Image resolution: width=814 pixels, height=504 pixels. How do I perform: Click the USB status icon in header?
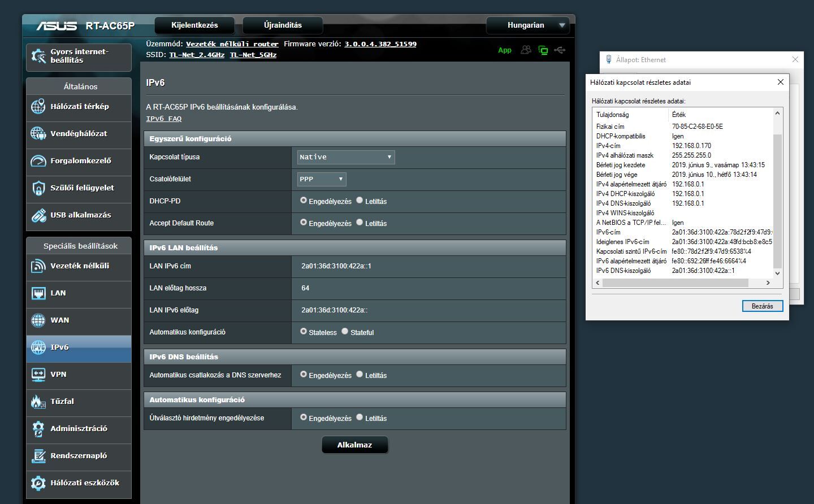tap(560, 50)
